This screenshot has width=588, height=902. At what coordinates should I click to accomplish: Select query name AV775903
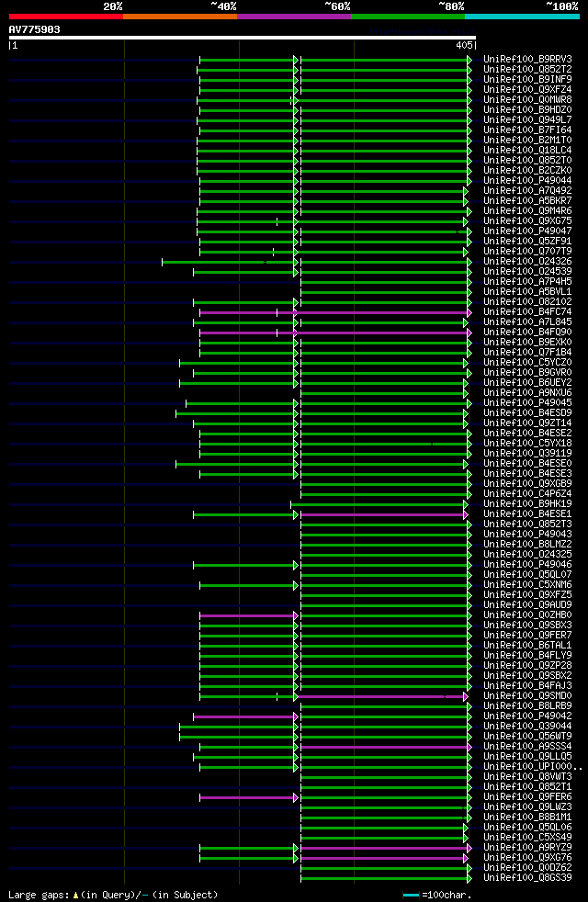pos(35,29)
